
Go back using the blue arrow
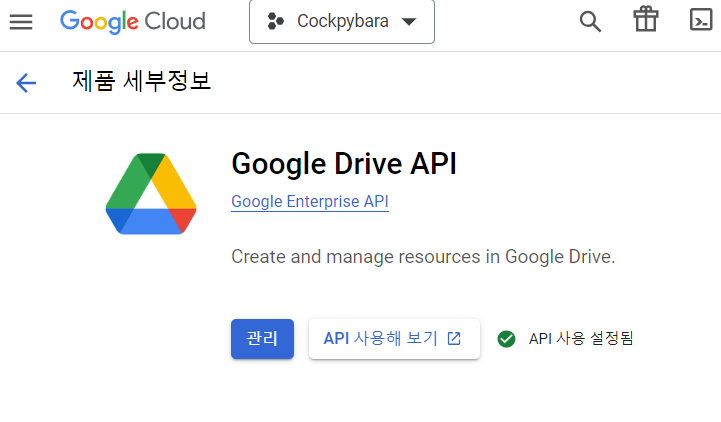pos(26,83)
